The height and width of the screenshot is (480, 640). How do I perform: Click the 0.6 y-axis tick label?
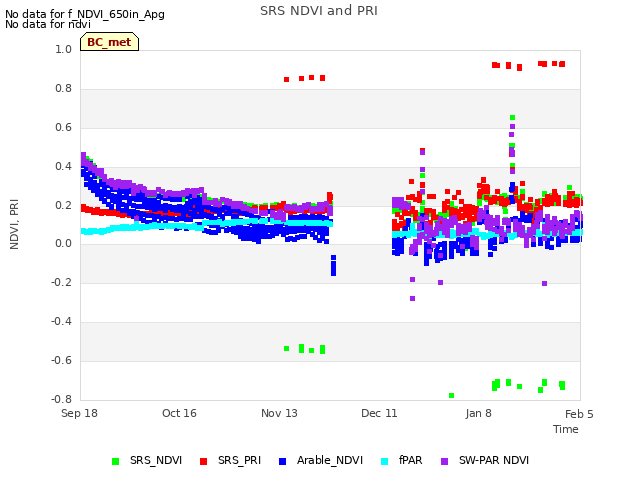pyautogui.click(x=63, y=127)
